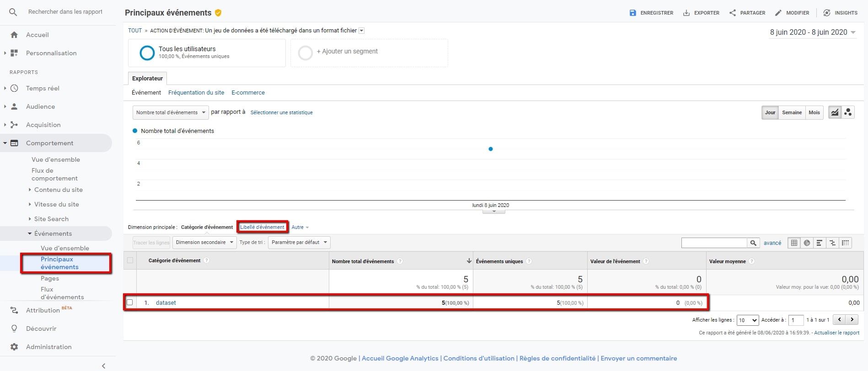This screenshot has width=868, height=371.
Task: Click Sélectionner une statistique link
Action: [282, 112]
